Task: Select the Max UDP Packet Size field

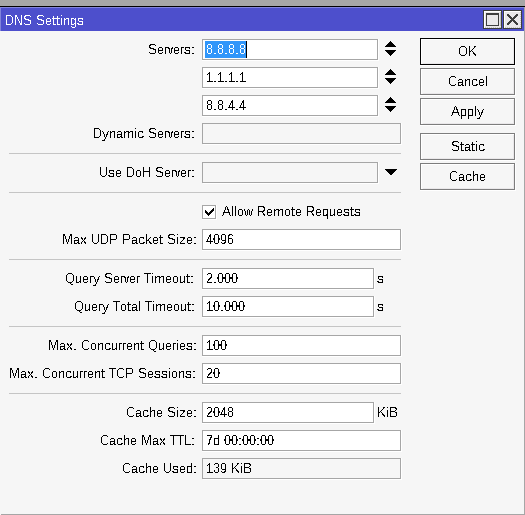Action: 301,239
